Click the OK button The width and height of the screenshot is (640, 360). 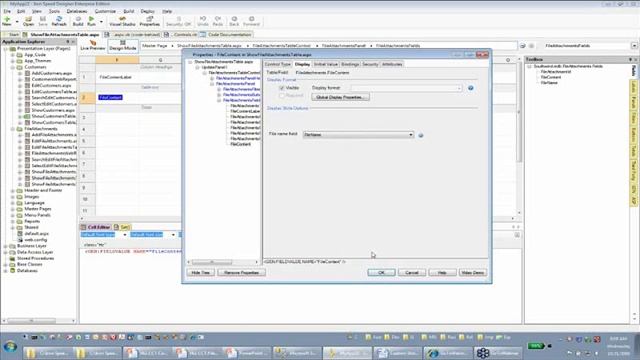(381, 272)
